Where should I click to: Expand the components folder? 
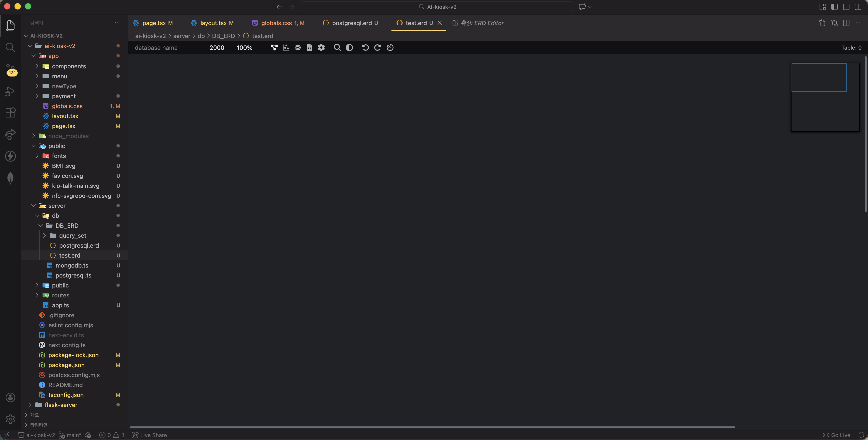click(x=69, y=66)
